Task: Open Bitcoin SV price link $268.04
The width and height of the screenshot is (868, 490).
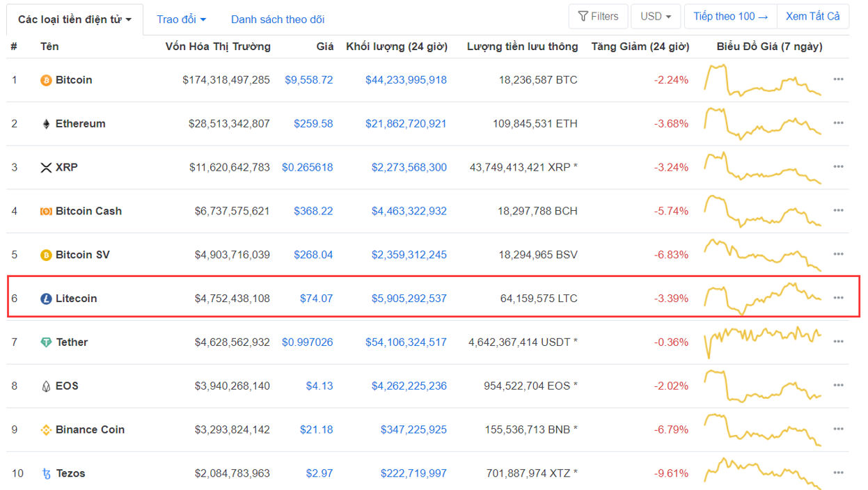Action: [x=313, y=255]
